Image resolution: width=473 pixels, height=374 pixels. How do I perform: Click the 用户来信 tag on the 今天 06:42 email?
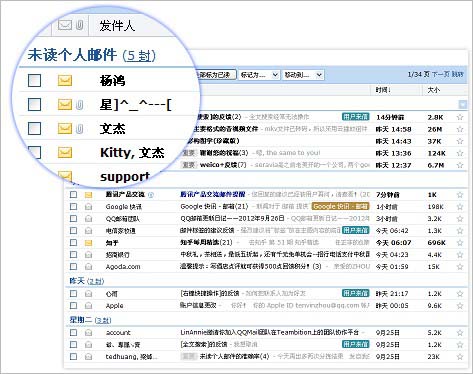pyautogui.click(x=355, y=230)
